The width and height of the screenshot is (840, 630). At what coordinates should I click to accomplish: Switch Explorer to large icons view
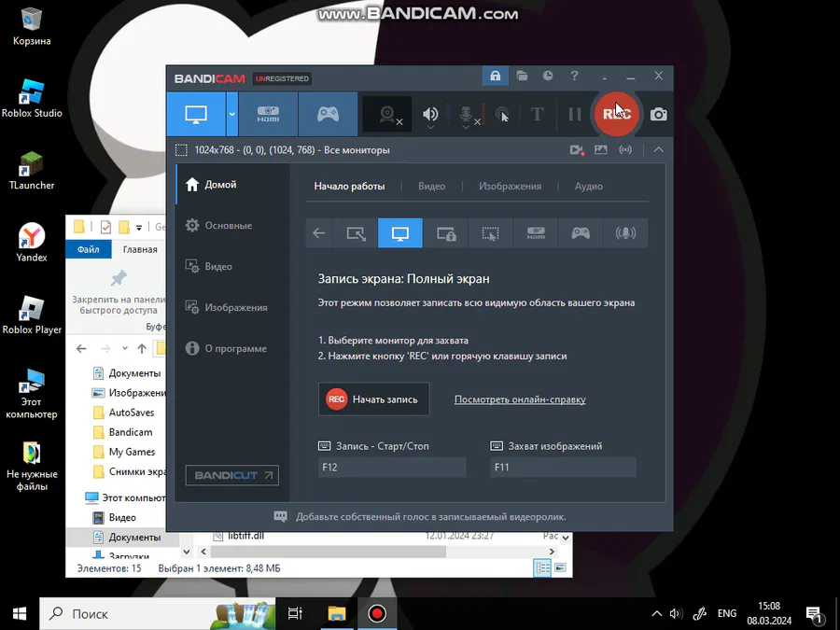coord(560,567)
